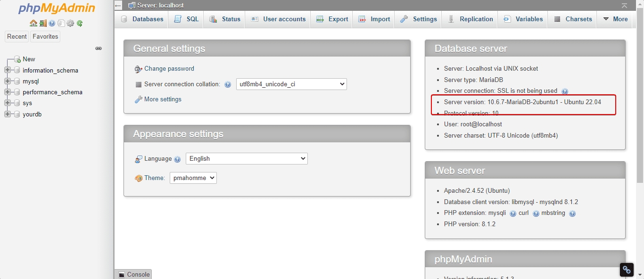Click help icon beside Language label
This screenshot has height=279, width=644.
pos(177,159)
